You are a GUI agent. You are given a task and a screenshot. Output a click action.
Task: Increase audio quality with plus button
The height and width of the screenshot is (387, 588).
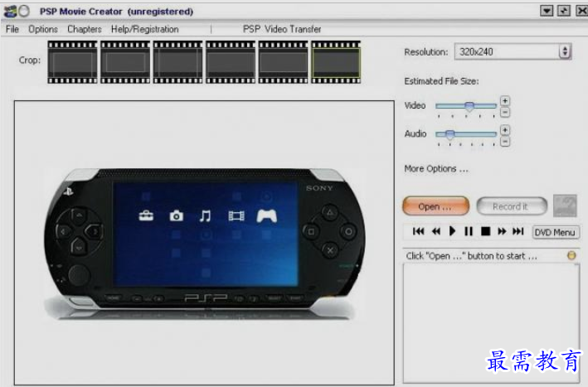click(505, 130)
